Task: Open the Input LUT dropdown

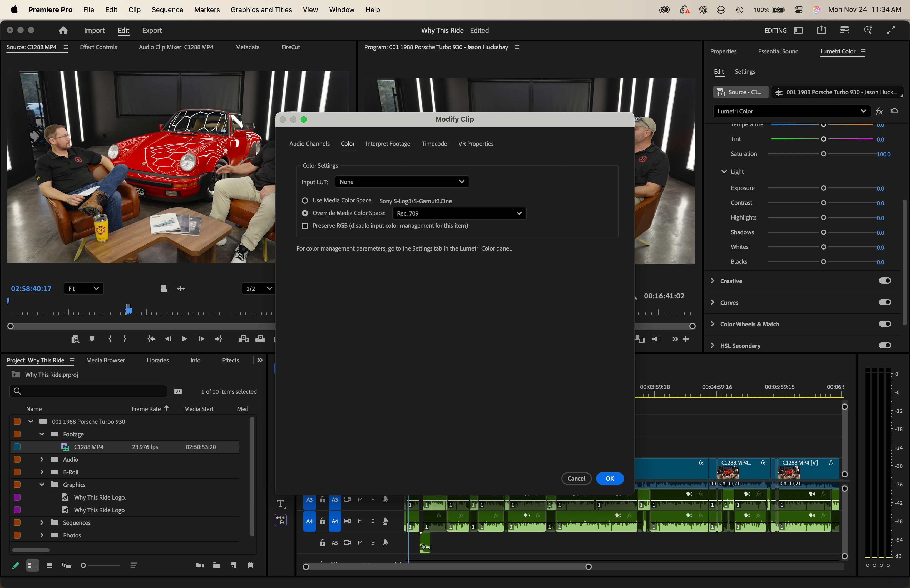Action: pyautogui.click(x=402, y=182)
